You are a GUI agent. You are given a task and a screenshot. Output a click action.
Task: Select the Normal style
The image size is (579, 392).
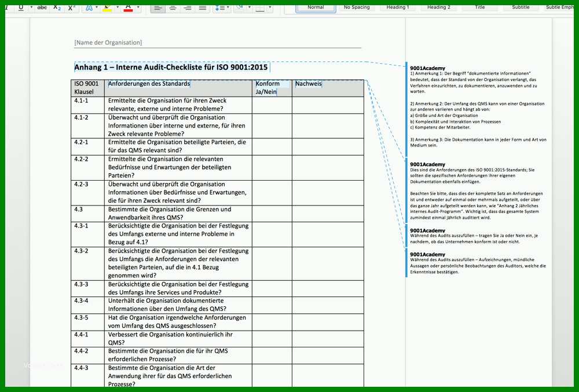(316, 8)
